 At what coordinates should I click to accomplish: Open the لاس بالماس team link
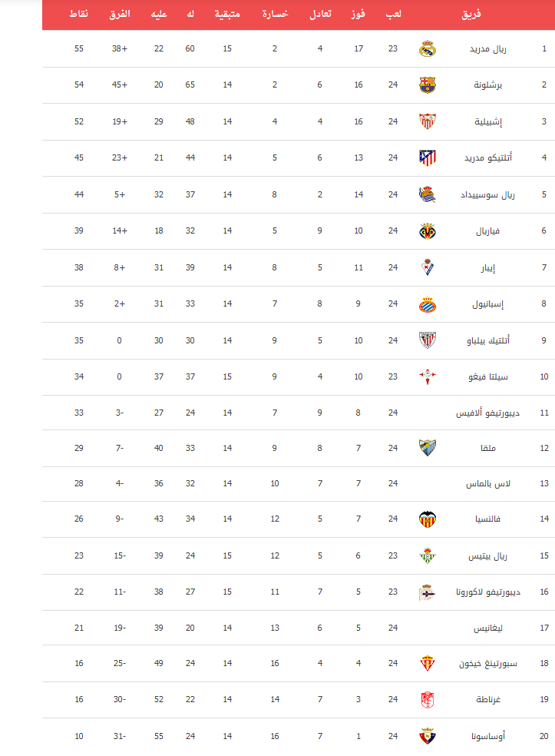pyautogui.click(x=488, y=483)
